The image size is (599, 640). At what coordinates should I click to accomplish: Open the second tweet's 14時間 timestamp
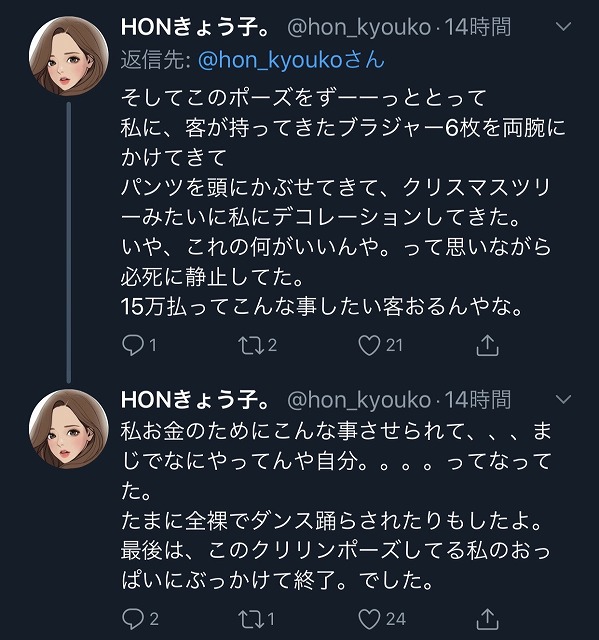[x=477, y=399]
